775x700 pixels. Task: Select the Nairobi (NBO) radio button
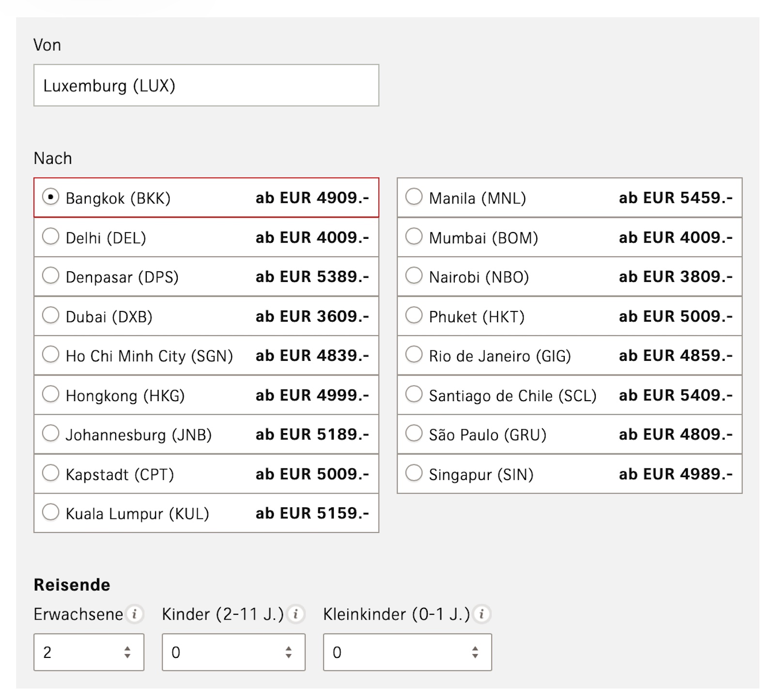(x=414, y=276)
